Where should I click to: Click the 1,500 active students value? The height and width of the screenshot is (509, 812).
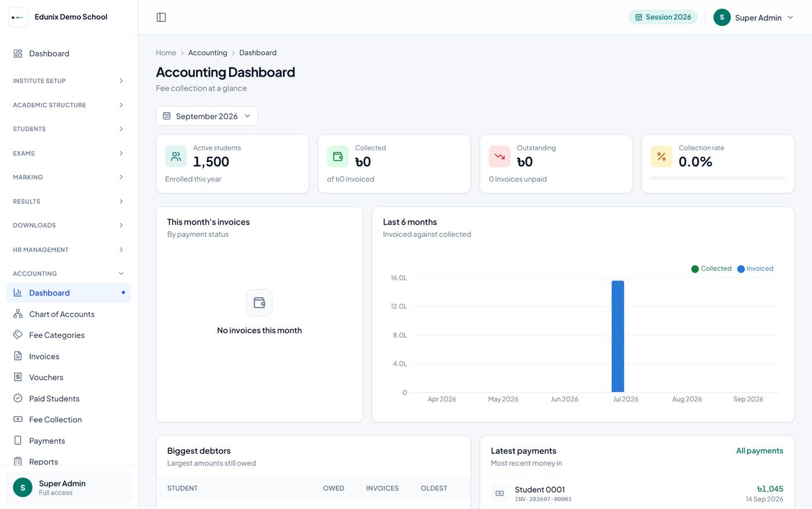tap(211, 162)
